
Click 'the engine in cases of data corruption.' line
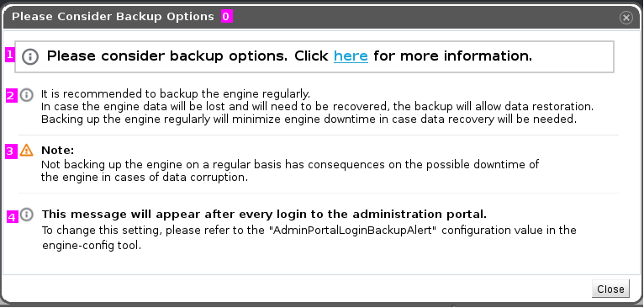145,178
